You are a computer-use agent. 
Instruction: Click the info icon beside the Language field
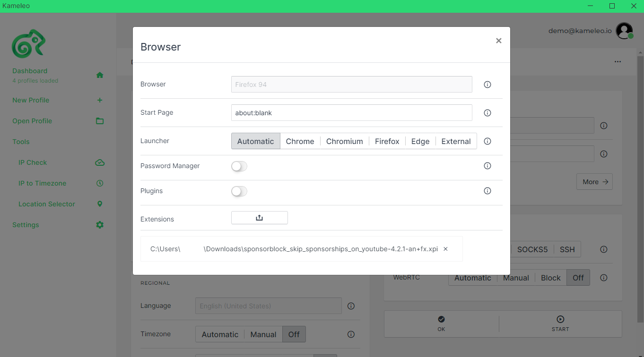[351, 306]
